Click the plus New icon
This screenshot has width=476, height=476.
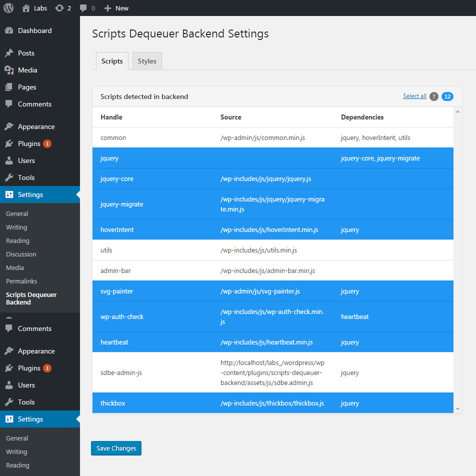click(x=107, y=8)
